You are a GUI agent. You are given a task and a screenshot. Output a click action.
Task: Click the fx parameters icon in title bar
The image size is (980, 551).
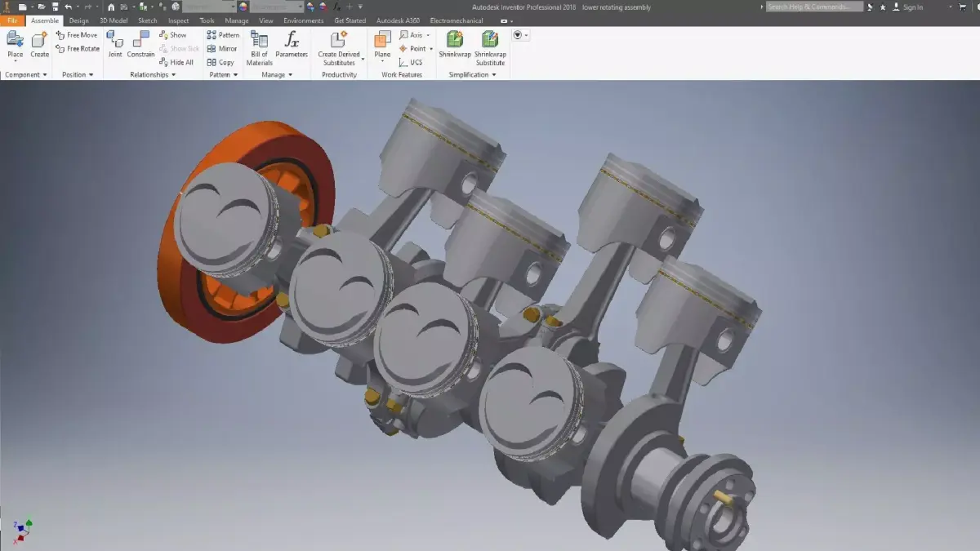[336, 7]
